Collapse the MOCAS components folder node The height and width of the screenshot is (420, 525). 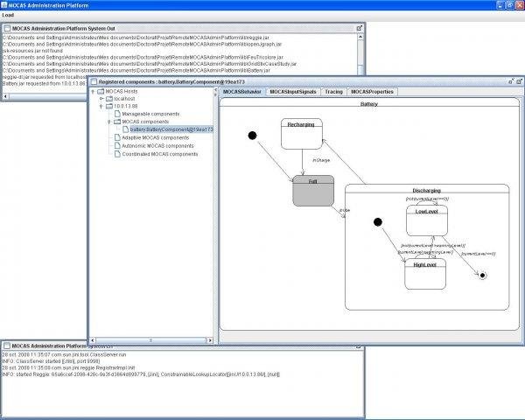pyautogui.click(x=109, y=122)
